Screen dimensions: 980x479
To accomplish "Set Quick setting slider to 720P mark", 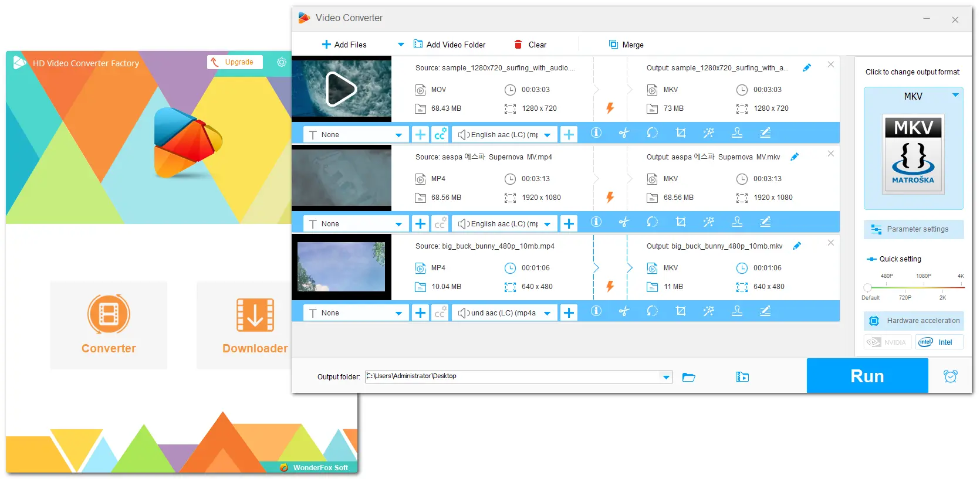I will [x=905, y=287].
